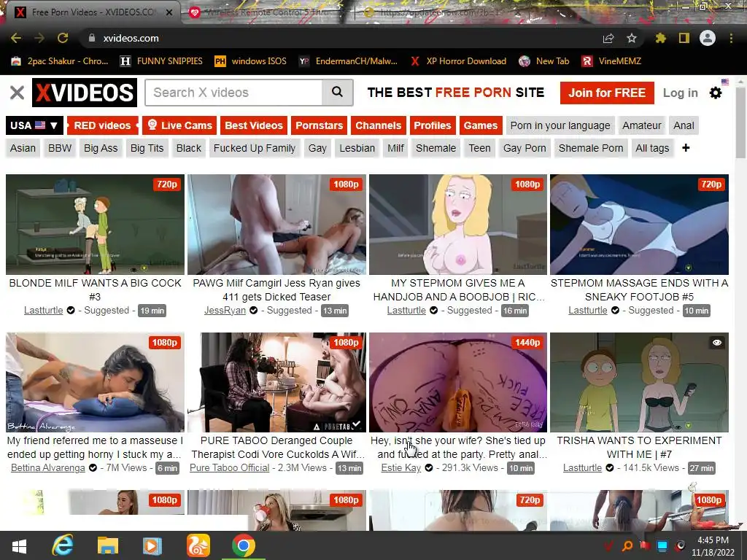Open Chrome's three-dot menu
The height and width of the screenshot is (560, 747).
(x=731, y=38)
